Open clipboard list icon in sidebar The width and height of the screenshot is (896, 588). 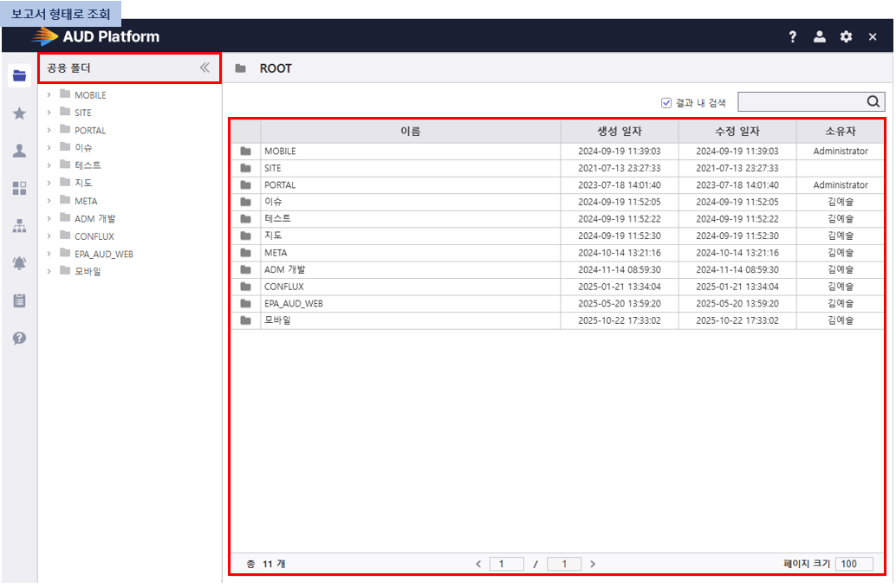[x=19, y=300]
